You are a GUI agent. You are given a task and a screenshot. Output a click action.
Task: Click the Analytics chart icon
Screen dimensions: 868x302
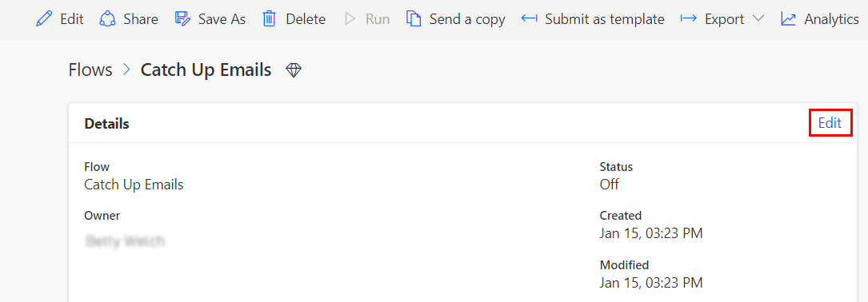[x=788, y=19]
